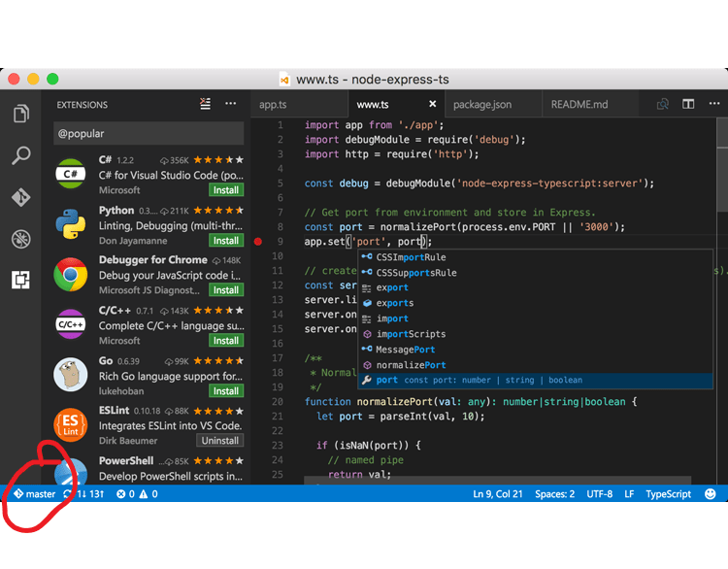Select importScripts suggestion
This screenshot has width=728, height=569.
[536, 334]
